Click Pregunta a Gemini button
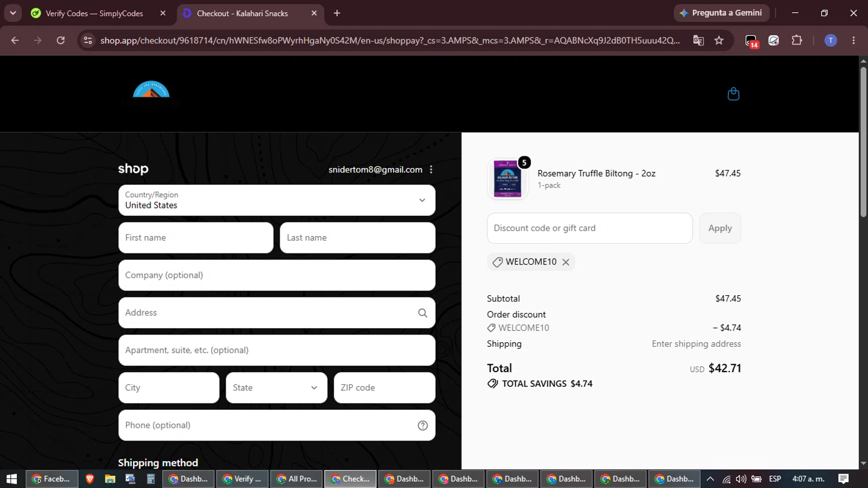This screenshot has width=868, height=488. (x=721, y=13)
